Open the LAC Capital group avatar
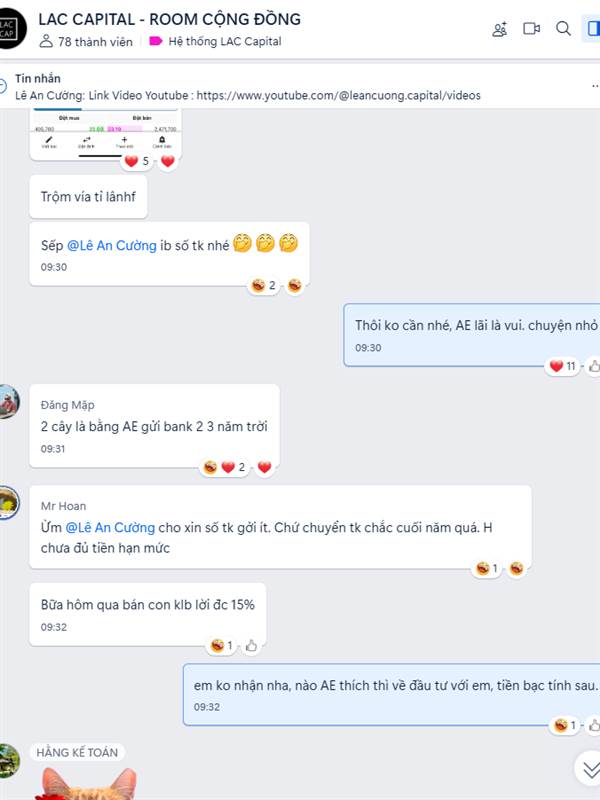This screenshot has width=600, height=800. pyautogui.click(x=8, y=29)
